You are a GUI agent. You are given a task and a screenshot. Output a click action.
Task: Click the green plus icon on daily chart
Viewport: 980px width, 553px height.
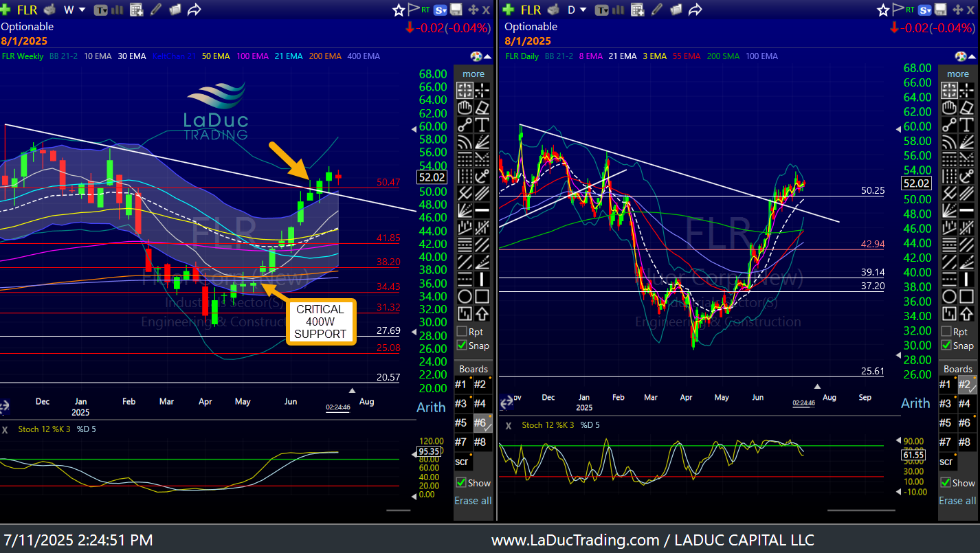pyautogui.click(x=509, y=10)
